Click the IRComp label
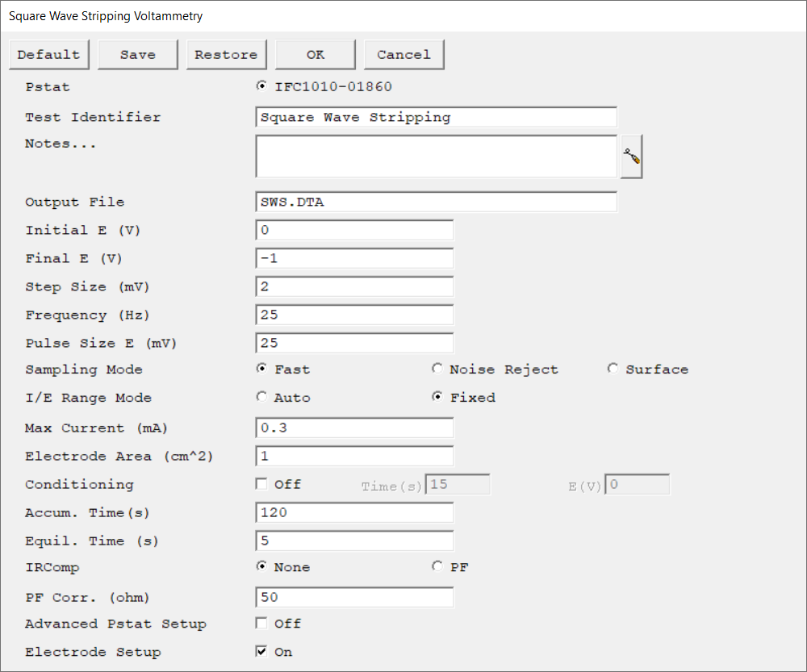The height and width of the screenshot is (672, 807). [52, 568]
